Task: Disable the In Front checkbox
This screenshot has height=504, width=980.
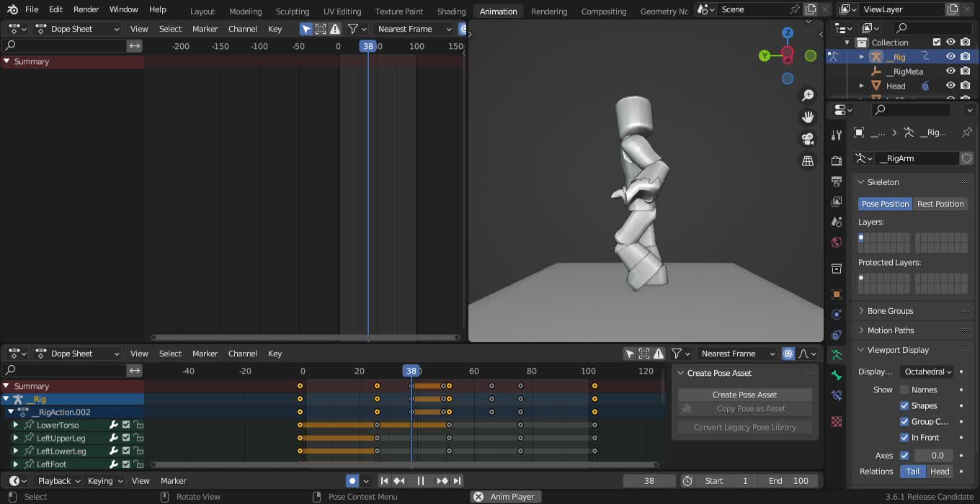Action: point(904,437)
